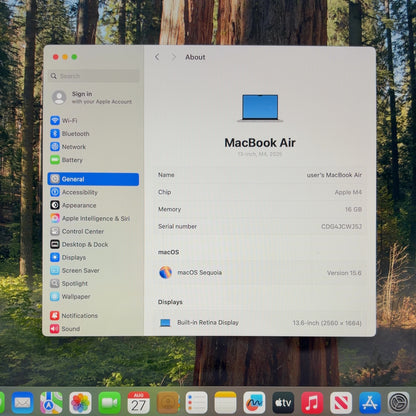
Task: Click inside the Search field
Action: coord(93,76)
